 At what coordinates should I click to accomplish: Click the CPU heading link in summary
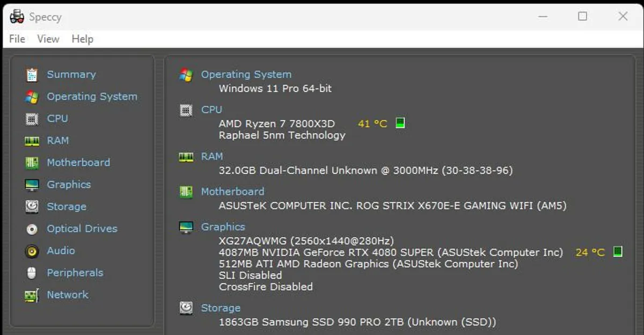[x=211, y=110]
